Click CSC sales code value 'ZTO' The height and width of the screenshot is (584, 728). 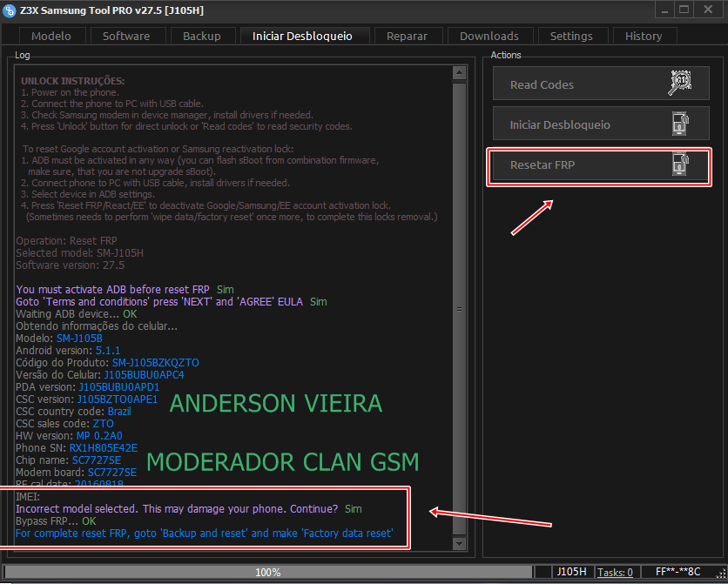pos(103,424)
